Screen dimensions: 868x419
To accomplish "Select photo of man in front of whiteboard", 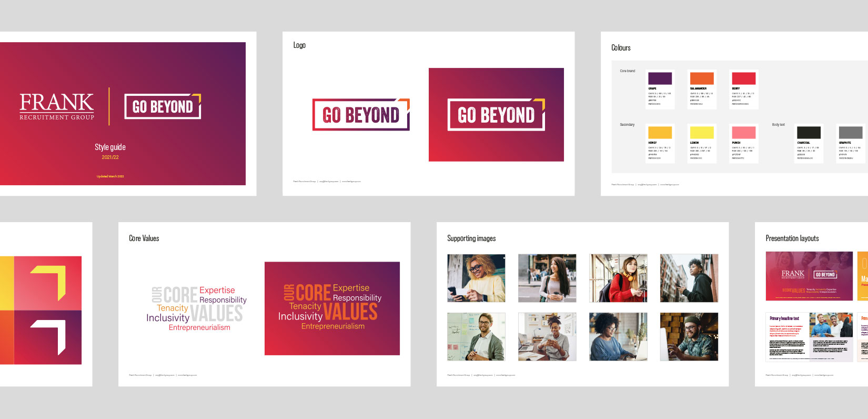I will coord(476,337).
